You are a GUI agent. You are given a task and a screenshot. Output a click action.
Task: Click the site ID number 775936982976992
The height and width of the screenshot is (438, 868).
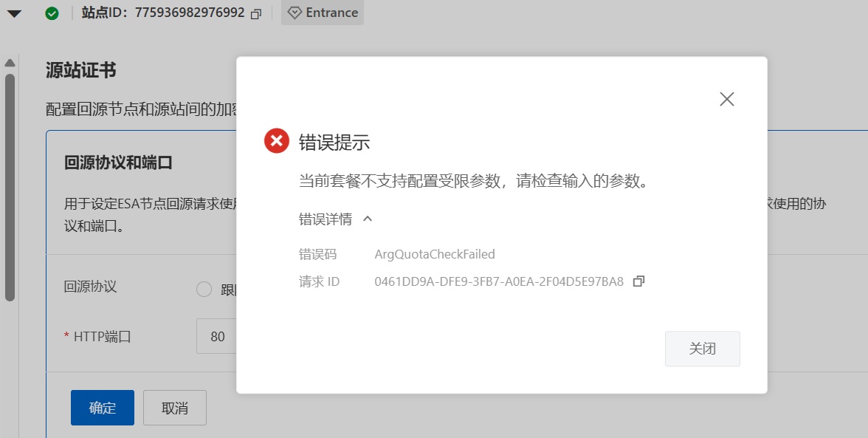coord(190,13)
